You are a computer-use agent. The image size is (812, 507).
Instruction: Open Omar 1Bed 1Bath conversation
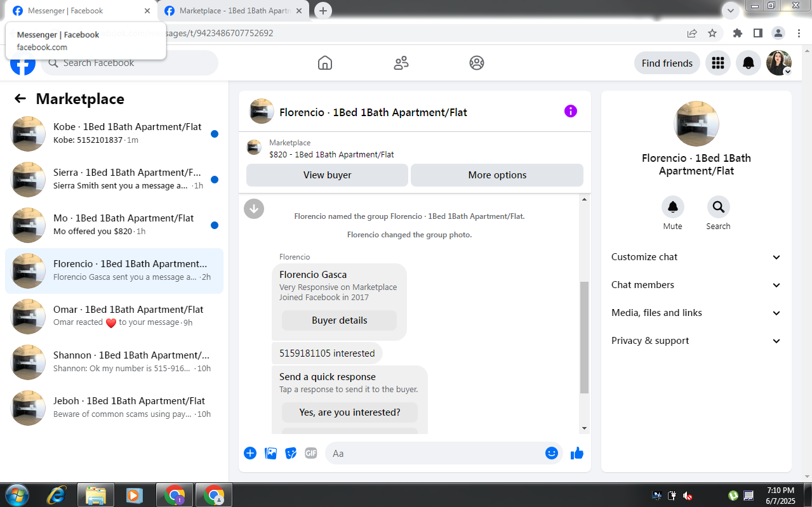pos(114,316)
